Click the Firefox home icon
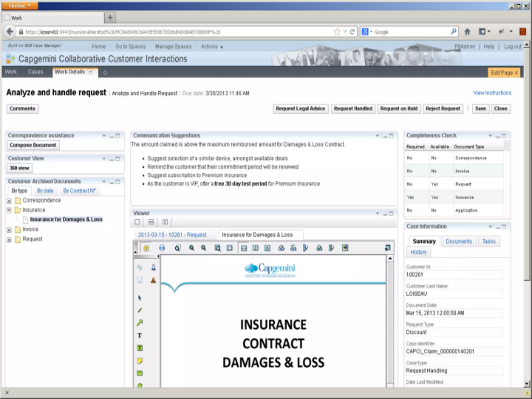Screen dimensions: 532x399 [x=467, y=32]
